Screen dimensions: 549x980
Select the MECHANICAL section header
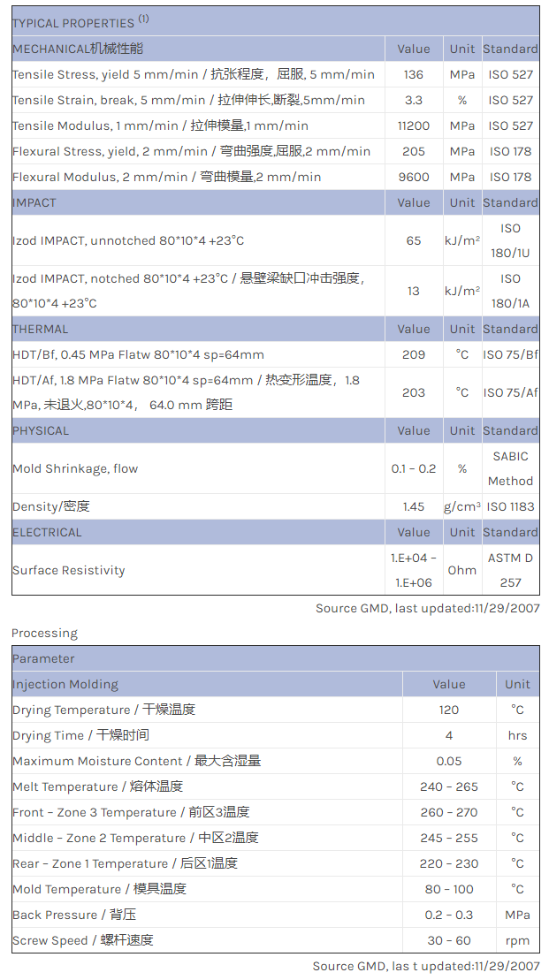(78, 49)
